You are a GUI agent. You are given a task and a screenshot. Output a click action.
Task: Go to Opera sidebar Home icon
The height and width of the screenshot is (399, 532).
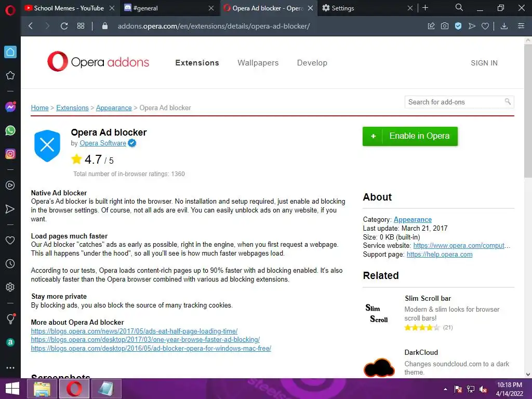pyautogui.click(x=10, y=52)
